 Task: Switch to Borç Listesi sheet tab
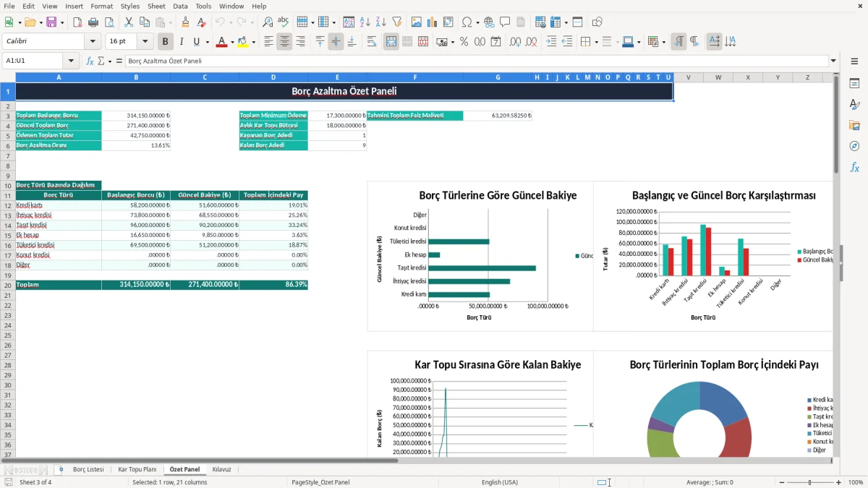(88, 469)
